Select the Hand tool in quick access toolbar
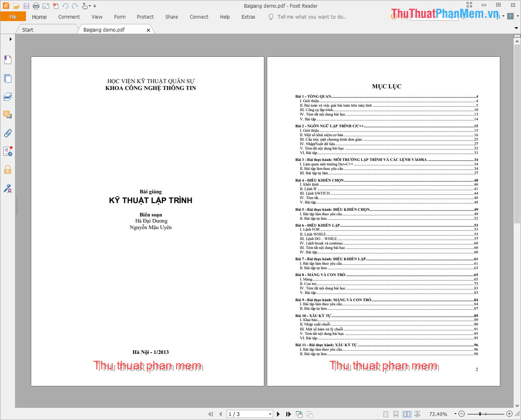Screen dimensions: 521x420 [x=84, y=5]
